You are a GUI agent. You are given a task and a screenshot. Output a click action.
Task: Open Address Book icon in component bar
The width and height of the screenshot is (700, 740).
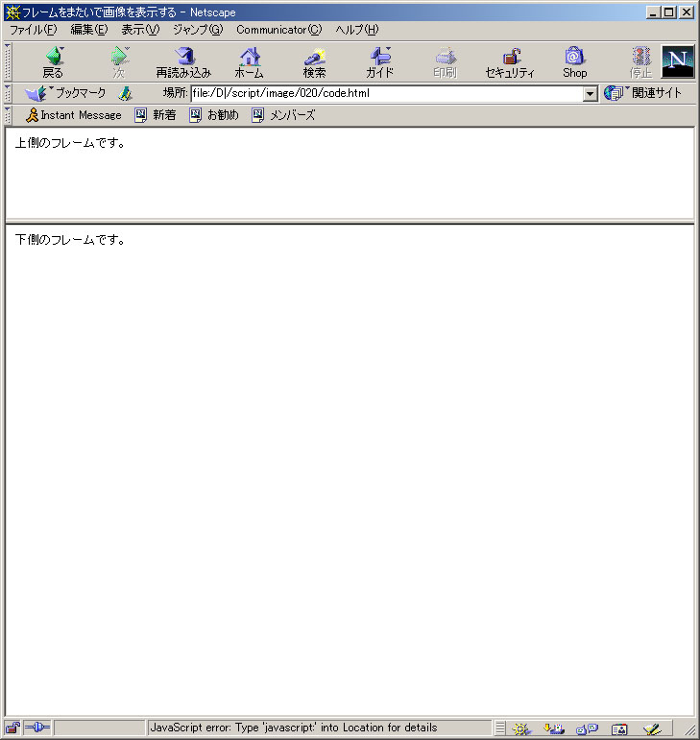(619, 728)
